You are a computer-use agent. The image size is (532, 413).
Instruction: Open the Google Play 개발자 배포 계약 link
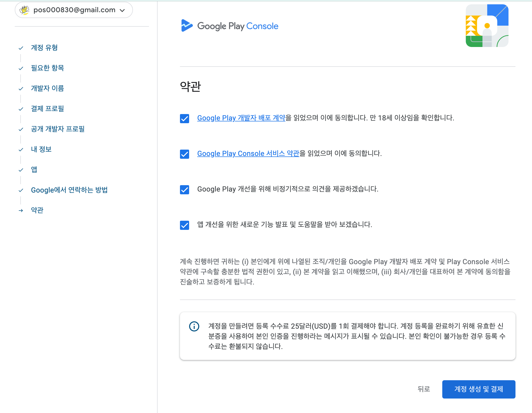pyautogui.click(x=241, y=118)
